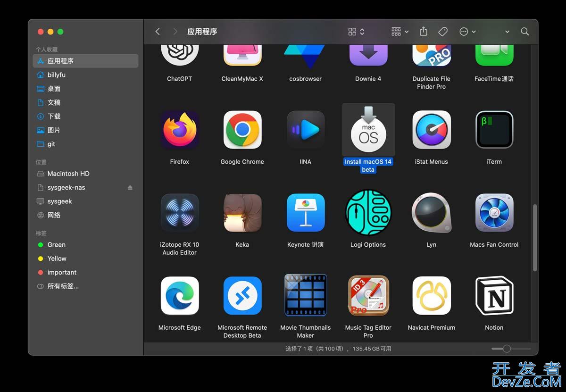
Task: Select the Keka app icon
Action: click(242, 213)
